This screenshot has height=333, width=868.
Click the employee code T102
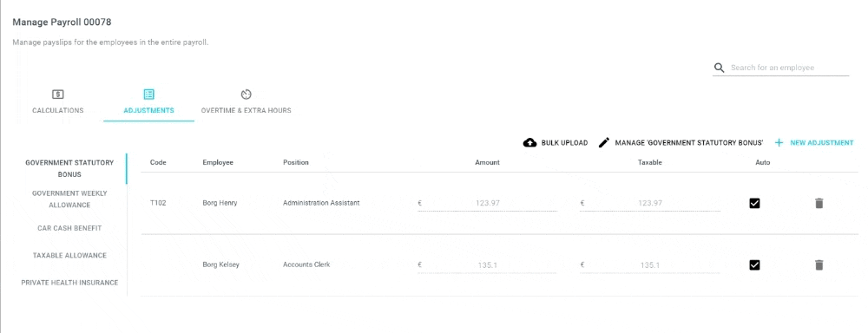(x=158, y=203)
